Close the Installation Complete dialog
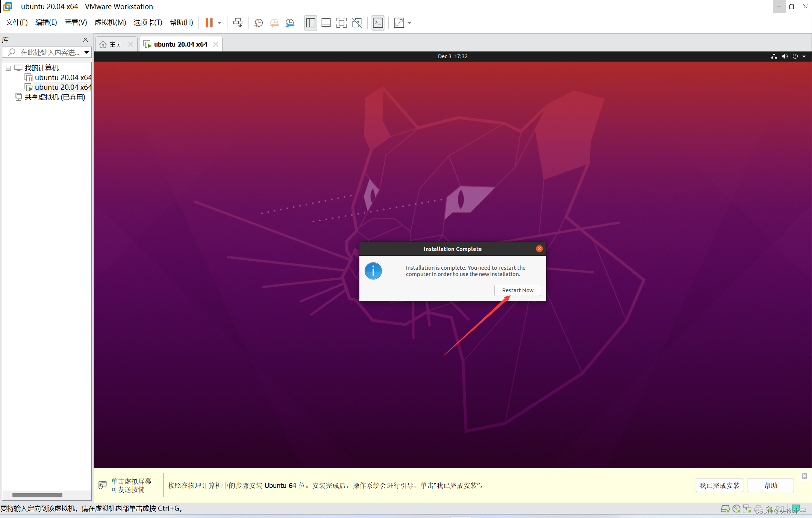Image resolution: width=812 pixels, height=518 pixels. click(539, 248)
